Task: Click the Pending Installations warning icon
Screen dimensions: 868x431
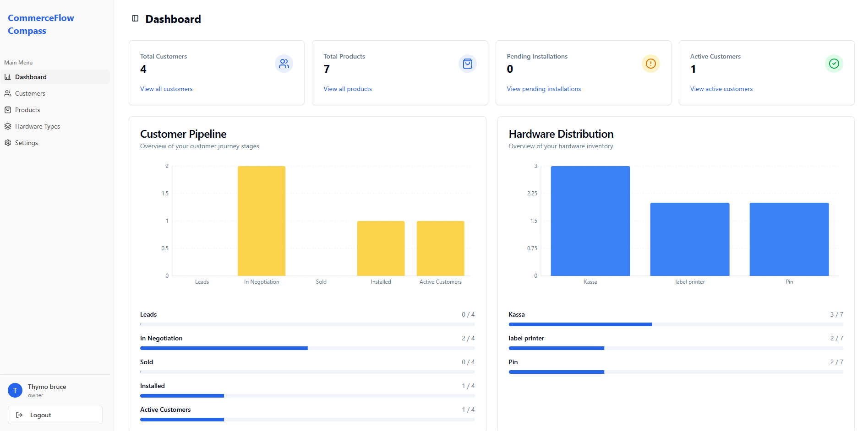Action: 650,64
